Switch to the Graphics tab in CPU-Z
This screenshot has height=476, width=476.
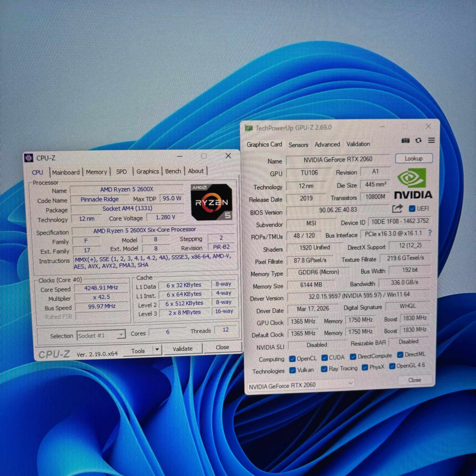point(148,171)
